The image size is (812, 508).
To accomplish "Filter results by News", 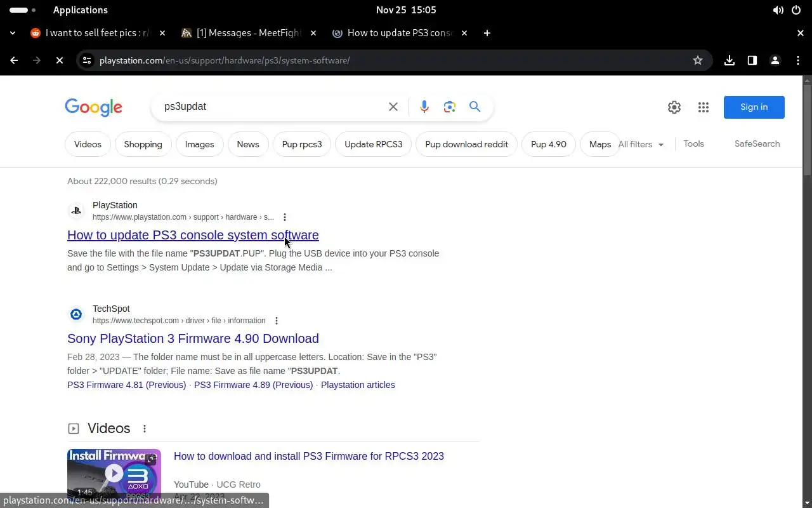I will click(248, 144).
